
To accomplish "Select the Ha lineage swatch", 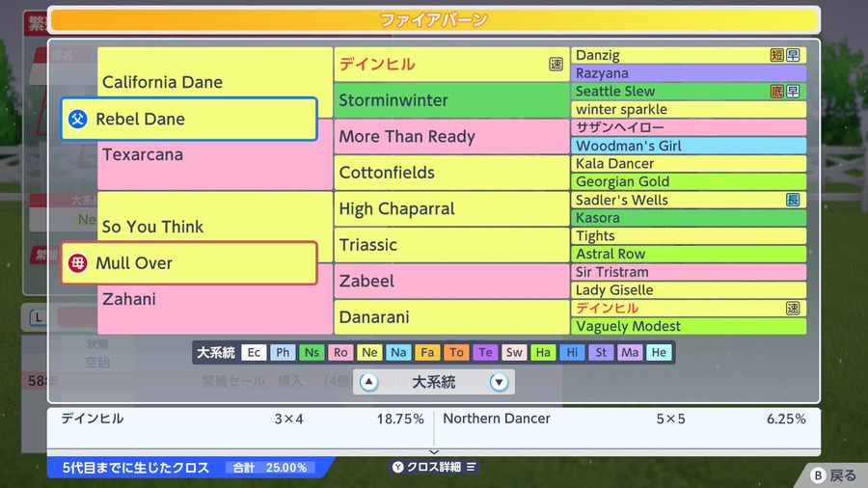I will [x=543, y=352].
